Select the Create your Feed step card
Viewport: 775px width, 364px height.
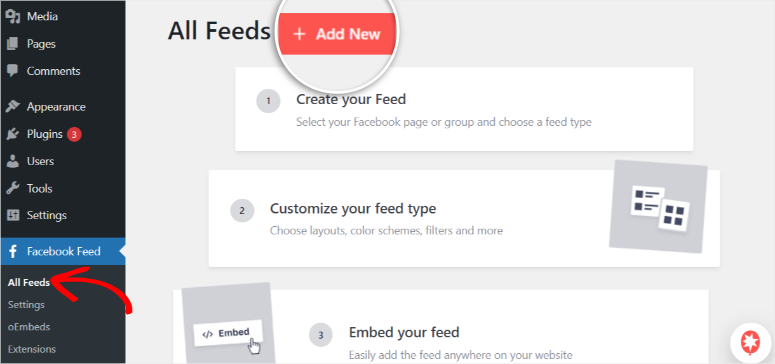464,109
